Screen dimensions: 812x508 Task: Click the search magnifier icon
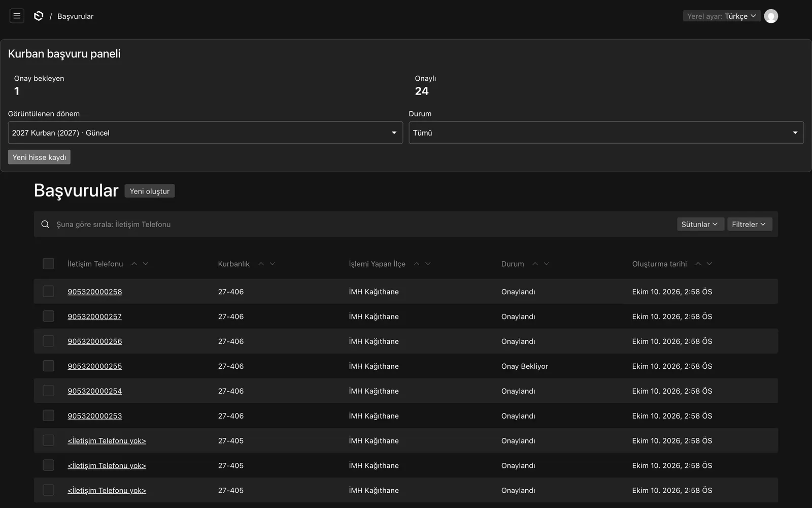(45, 224)
